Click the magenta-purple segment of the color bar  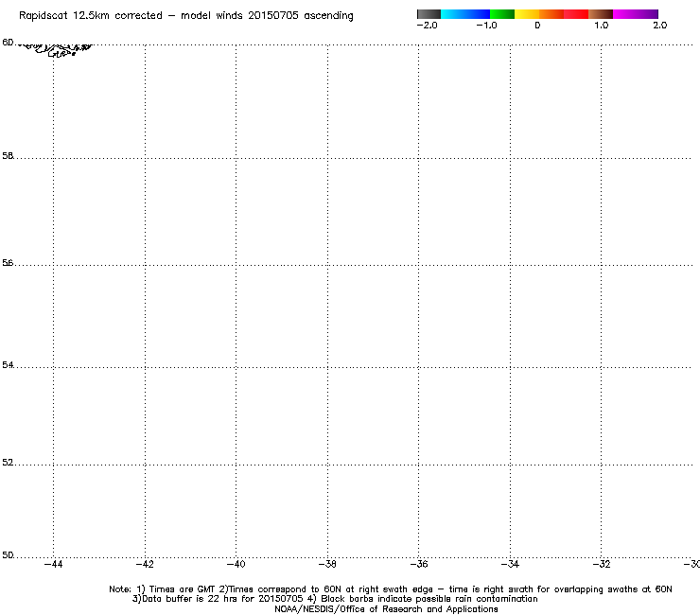coord(636,14)
